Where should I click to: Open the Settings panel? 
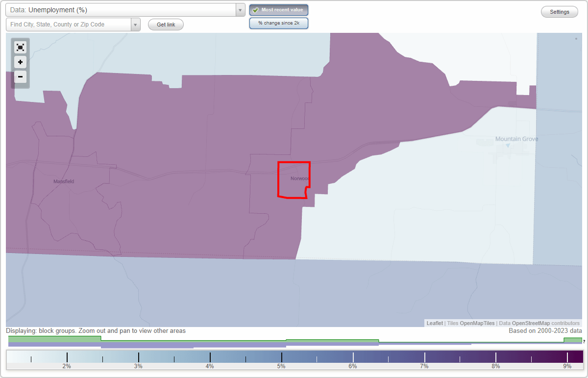559,11
